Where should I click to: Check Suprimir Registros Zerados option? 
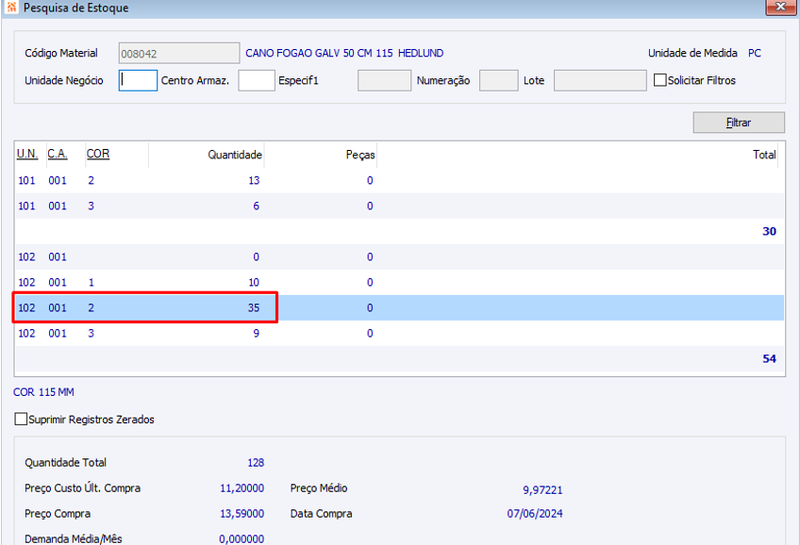point(21,419)
